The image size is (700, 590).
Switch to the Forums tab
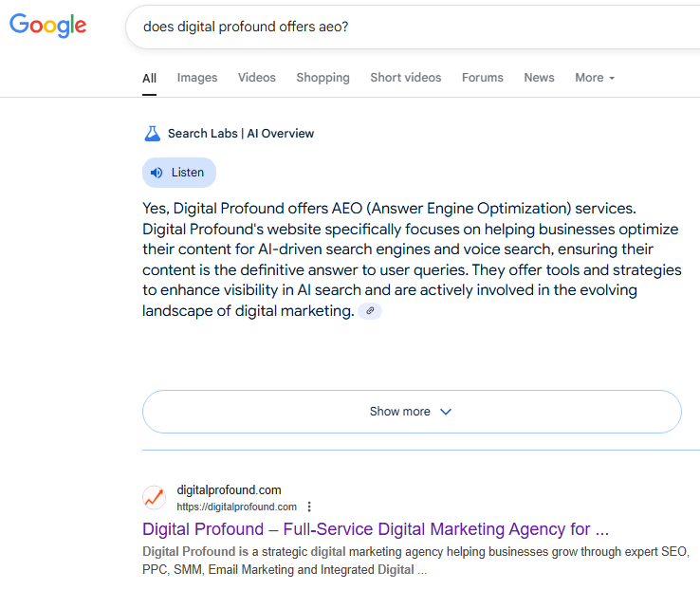click(x=483, y=78)
